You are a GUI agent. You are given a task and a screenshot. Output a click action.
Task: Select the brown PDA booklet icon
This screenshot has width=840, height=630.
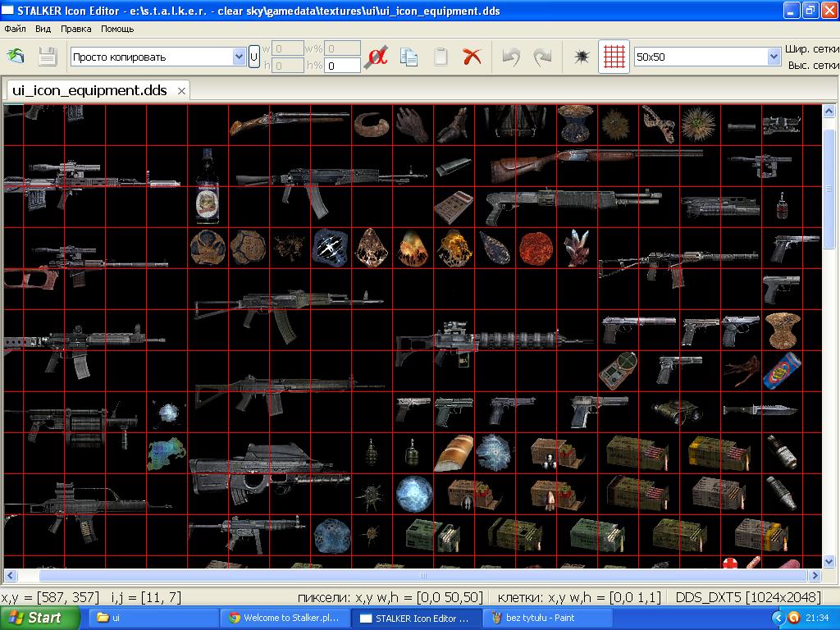(x=453, y=207)
